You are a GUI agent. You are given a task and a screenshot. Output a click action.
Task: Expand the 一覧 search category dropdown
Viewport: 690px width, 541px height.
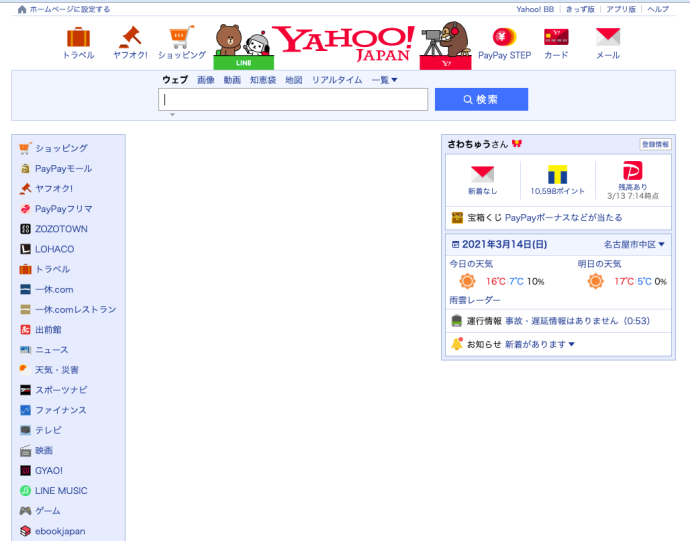click(384, 80)
